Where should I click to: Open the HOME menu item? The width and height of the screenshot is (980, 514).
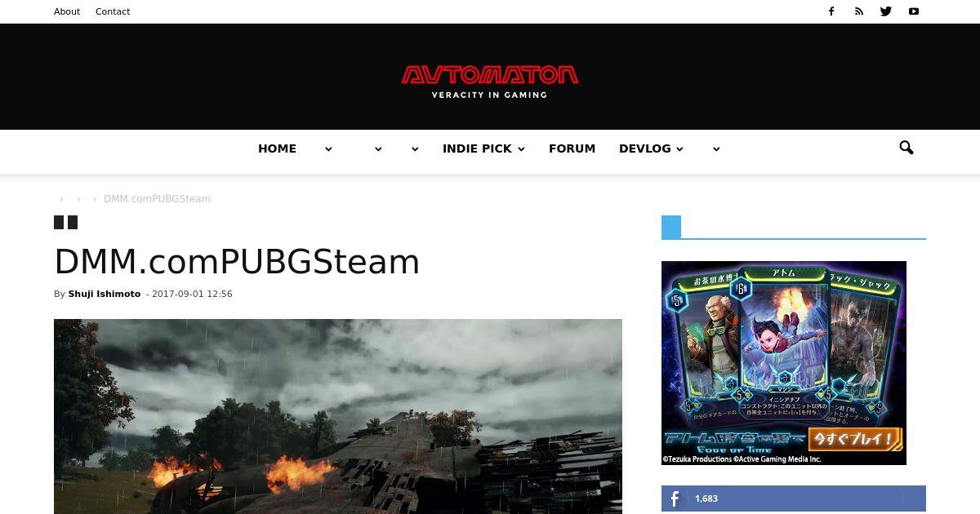pyautogui.click(x=277, y=148)
